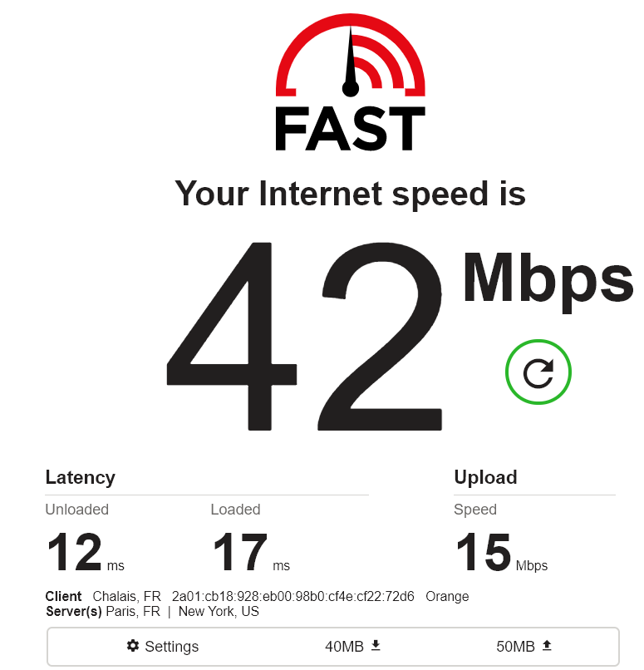Click the Settings gear icon
Image resolution: width=644 pixels, height=670 pixels.
point(133,646)
